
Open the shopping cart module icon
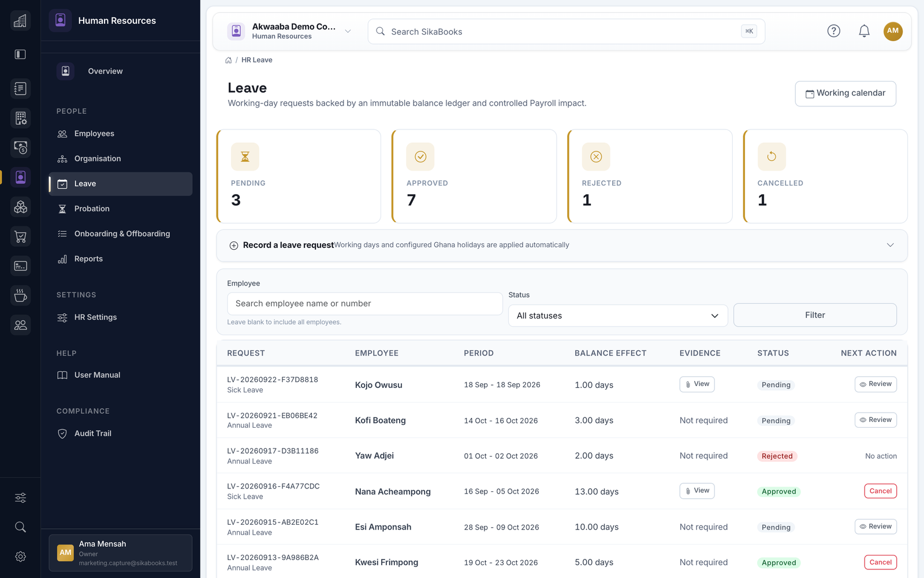(x=20, y=236)
